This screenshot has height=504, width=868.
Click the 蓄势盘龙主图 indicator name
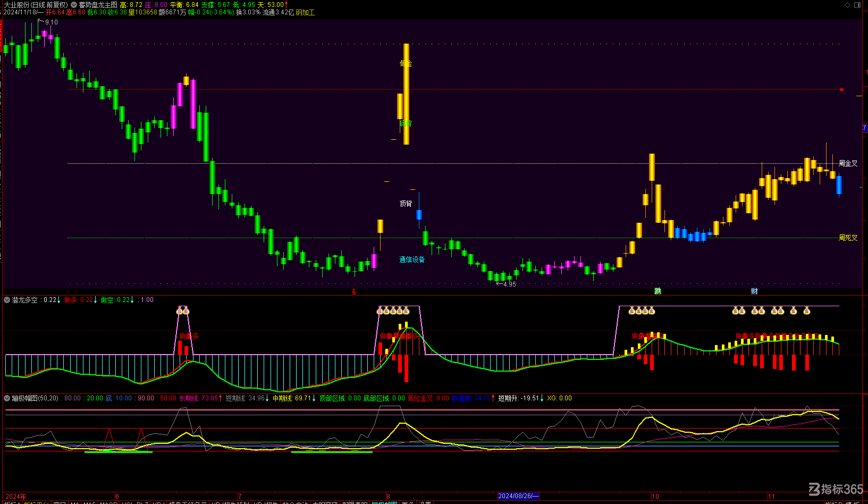pos(98,5)
